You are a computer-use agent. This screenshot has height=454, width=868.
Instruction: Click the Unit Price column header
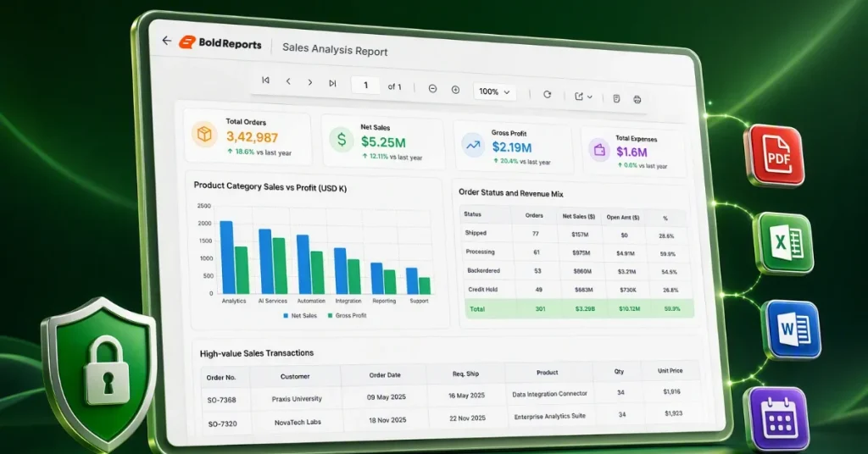pyautogui.click(x=670, y=370)
